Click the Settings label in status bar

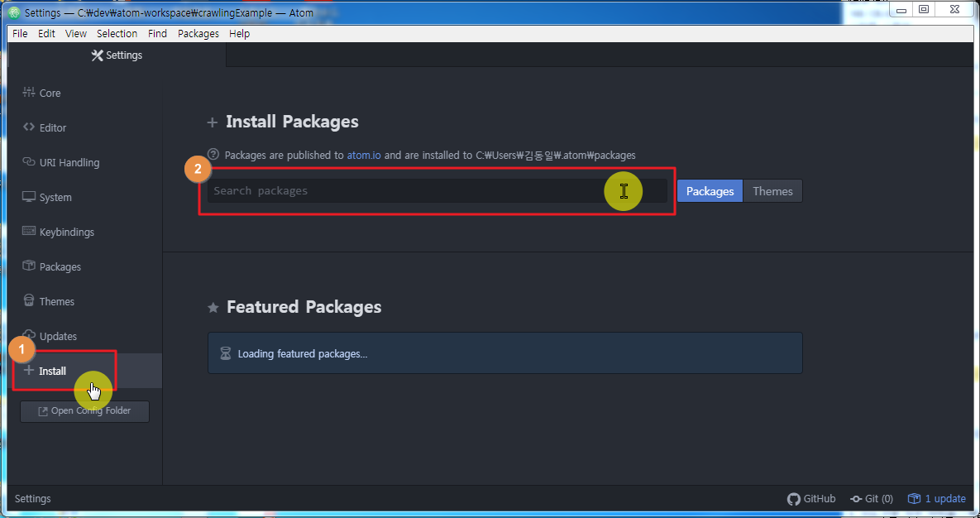[32, 499]
